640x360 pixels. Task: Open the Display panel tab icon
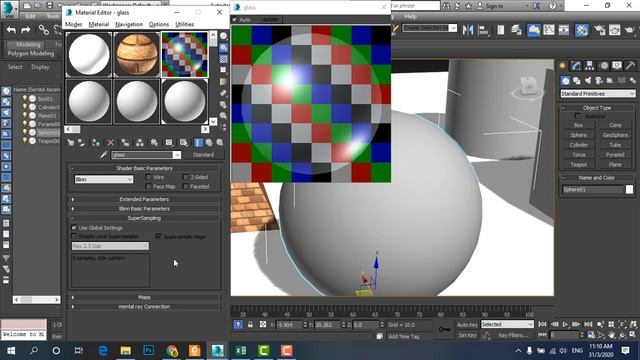[617, 66]
